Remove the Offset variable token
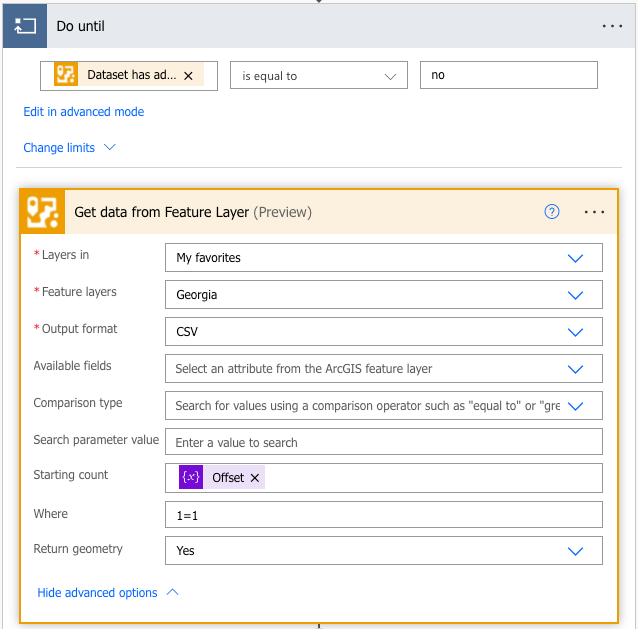This screenshot has width=638, height=629. point(255,478)
